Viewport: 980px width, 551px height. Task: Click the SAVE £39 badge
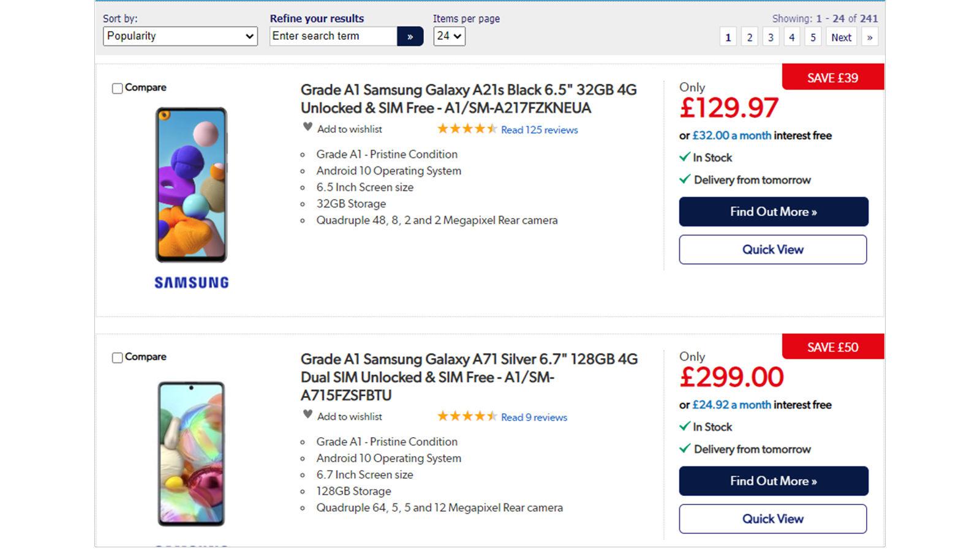832,77
